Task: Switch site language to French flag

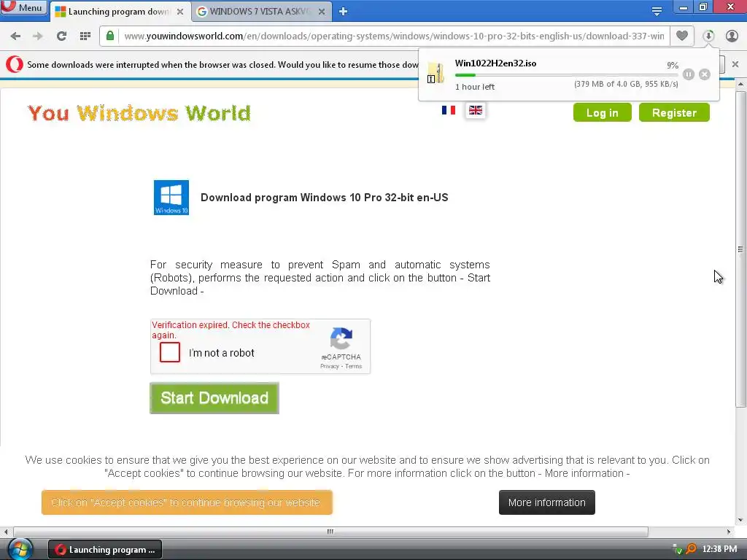Action: [449, 111]
